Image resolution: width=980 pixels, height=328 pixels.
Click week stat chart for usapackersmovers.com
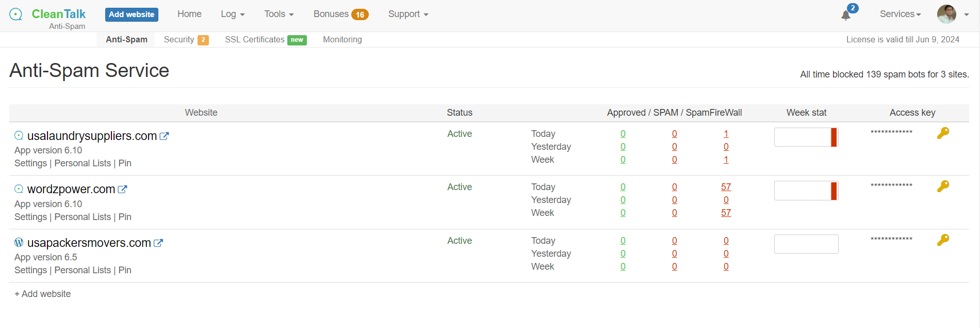806,244
